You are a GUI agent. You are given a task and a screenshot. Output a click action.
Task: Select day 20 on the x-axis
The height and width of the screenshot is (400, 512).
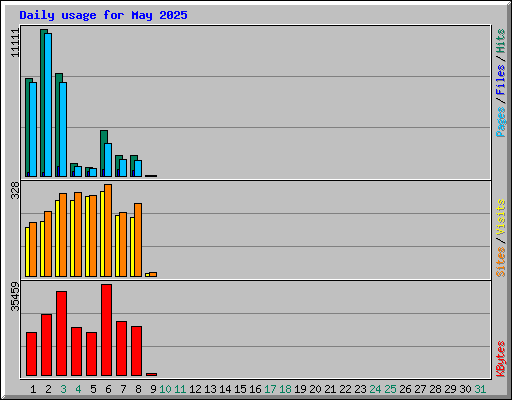point(315,389)
